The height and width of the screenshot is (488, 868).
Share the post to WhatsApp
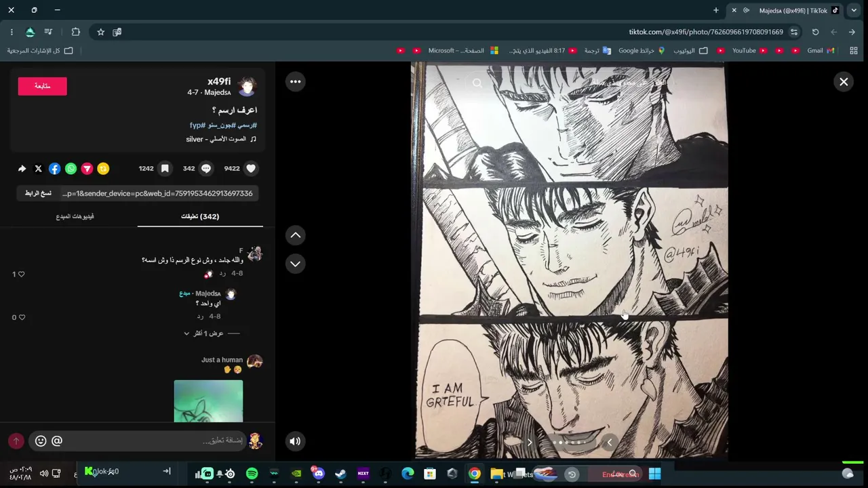[71, 169]
